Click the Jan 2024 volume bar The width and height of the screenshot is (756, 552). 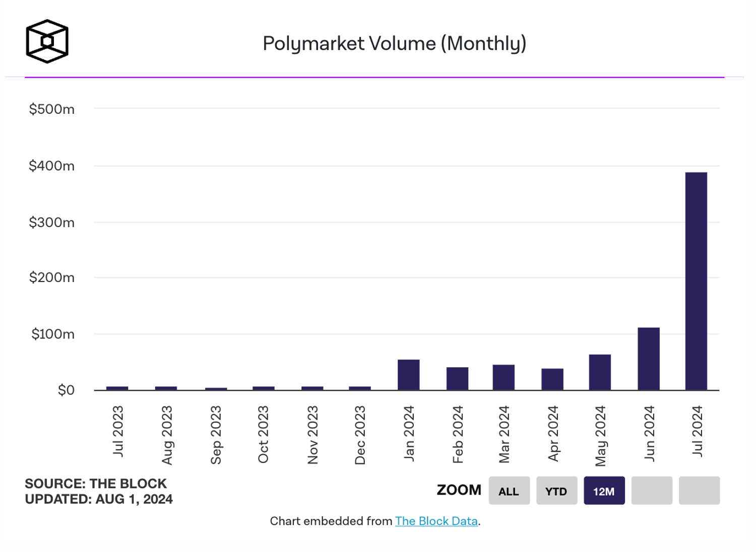(x=408, y=375)
